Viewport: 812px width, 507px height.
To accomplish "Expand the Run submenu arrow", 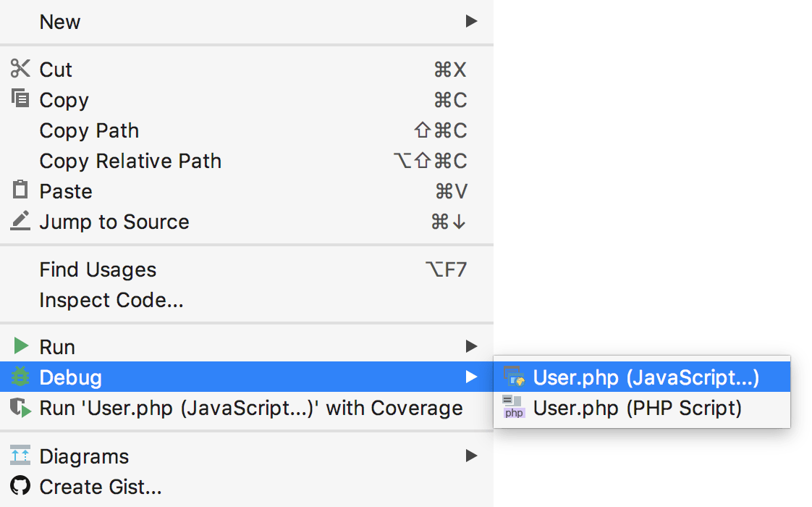I will pyautogui.click(x=471, y=346).
